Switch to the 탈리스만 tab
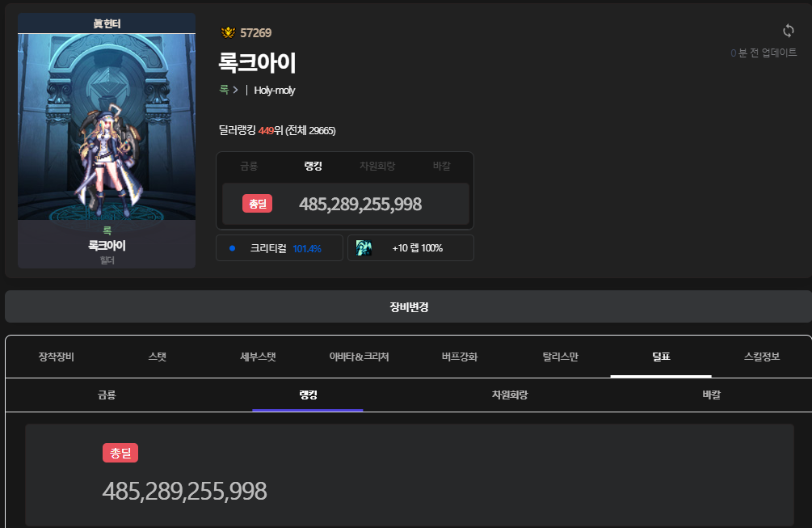The width and height of the screenshot is (812, 528). point(560,357)
